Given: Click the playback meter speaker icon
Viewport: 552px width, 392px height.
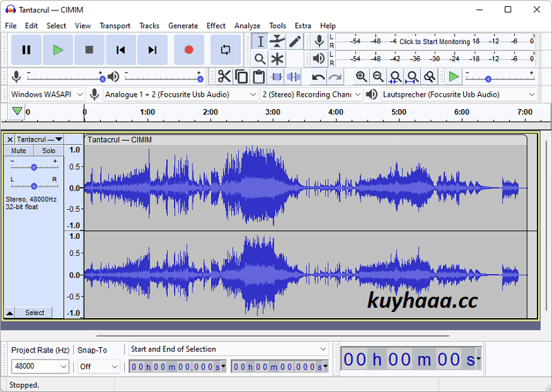Looking at the screenshot, I should (x=319, y=59).
